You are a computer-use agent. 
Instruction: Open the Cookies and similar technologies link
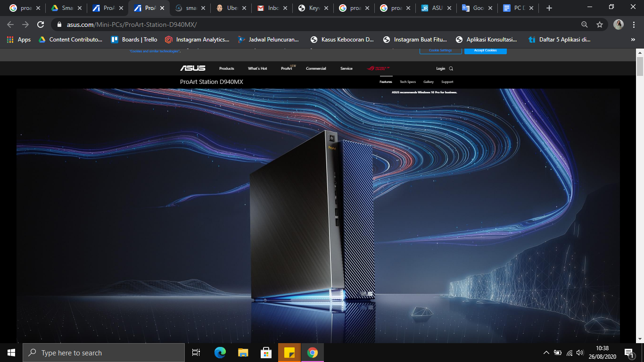click(x=155, y=51)
